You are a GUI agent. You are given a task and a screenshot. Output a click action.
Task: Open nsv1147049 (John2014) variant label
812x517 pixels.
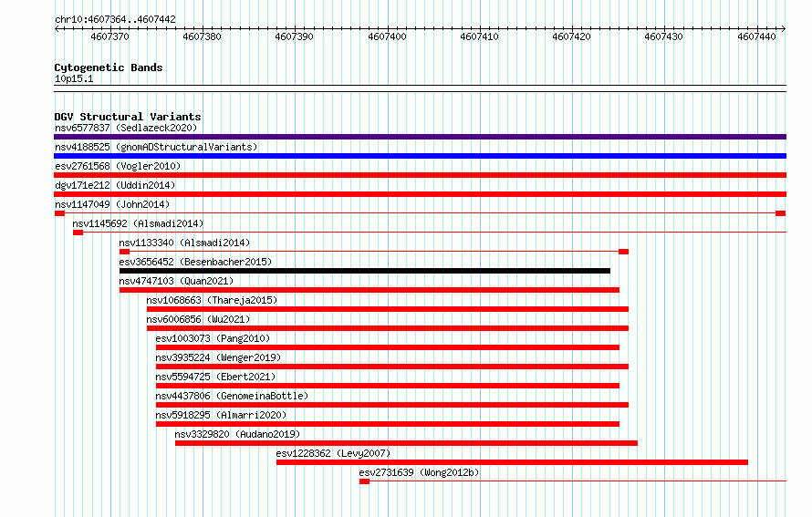coord(112,204)
